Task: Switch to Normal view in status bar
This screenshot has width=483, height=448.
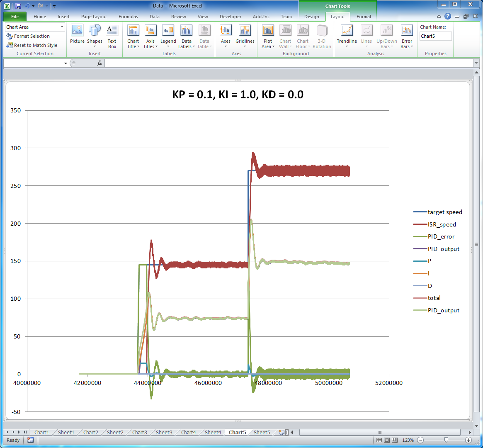Action: point(379,440)
